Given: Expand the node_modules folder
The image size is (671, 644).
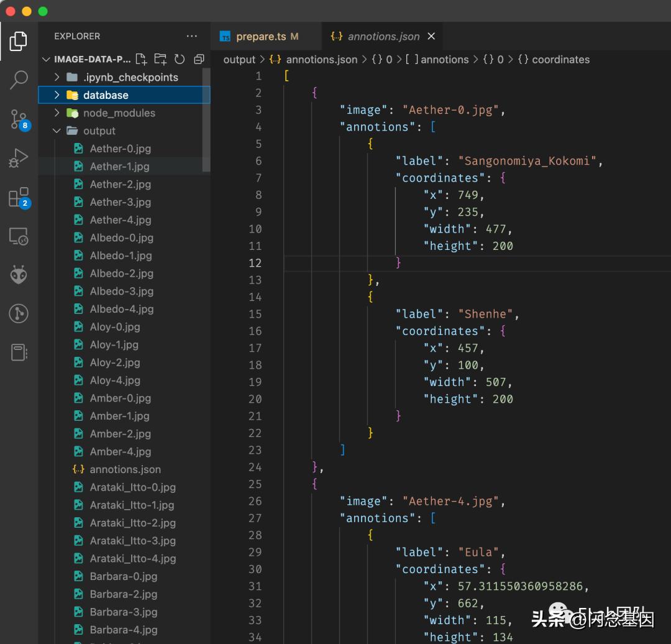Looking at the screenshot, I should point(119,113).
